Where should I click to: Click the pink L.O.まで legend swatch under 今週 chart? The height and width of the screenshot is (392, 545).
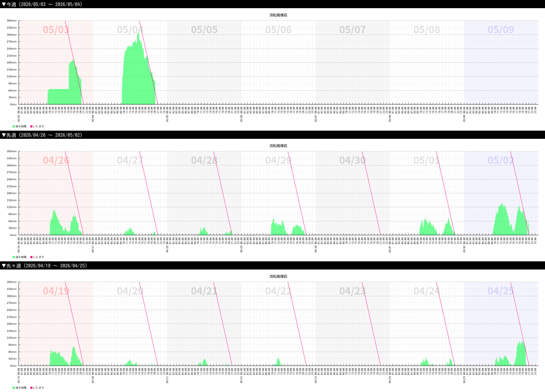tap(32, 126)
